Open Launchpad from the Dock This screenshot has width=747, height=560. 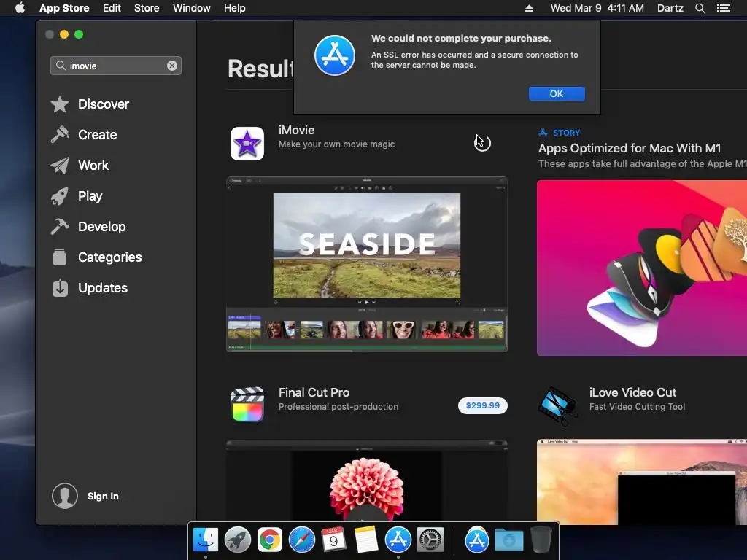(x=238, y=540)
